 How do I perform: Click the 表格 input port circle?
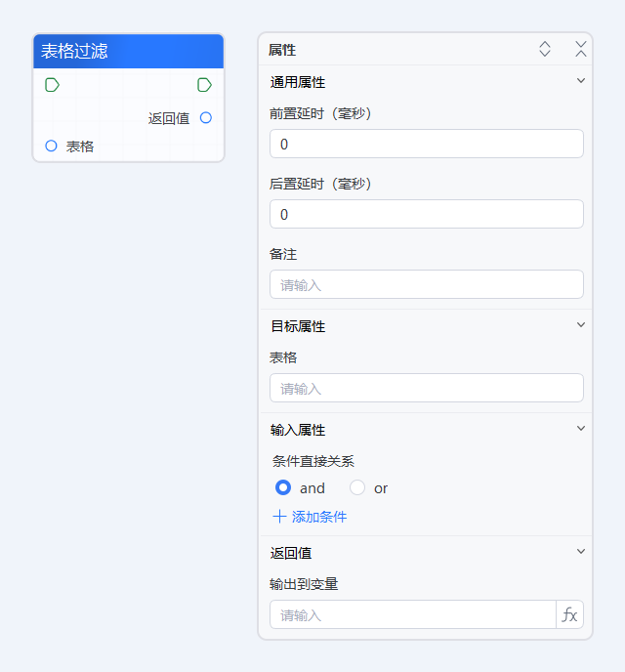pos(52,146)
